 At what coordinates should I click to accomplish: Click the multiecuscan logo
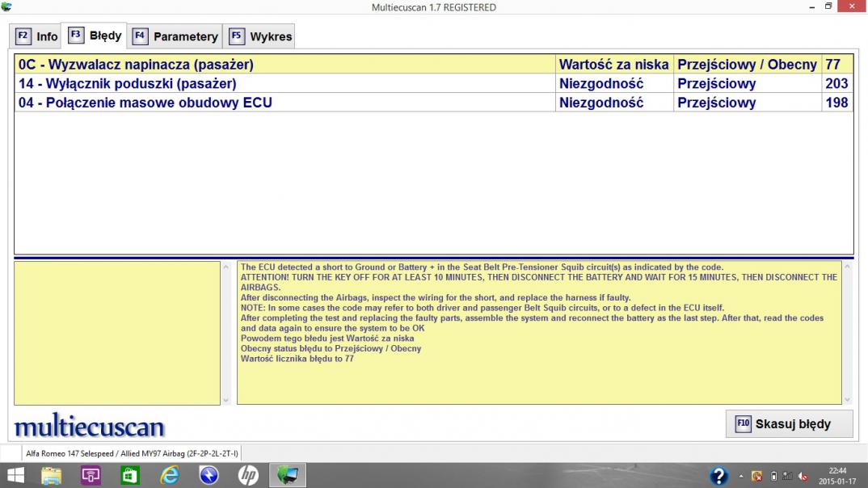pyautogui.click(x=89, y=426)
